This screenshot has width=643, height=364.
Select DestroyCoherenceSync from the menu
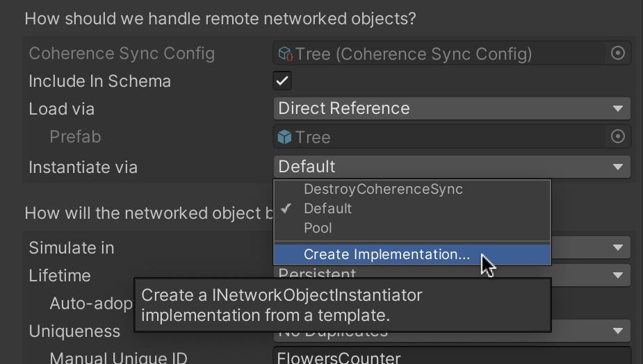click(383, 189)
